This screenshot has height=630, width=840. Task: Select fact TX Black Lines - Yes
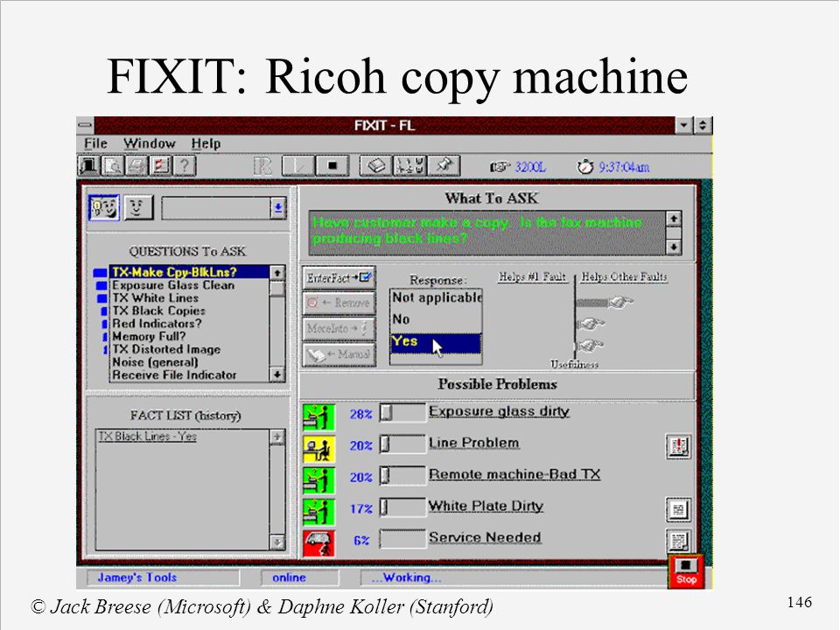click(x=147, y=437)
